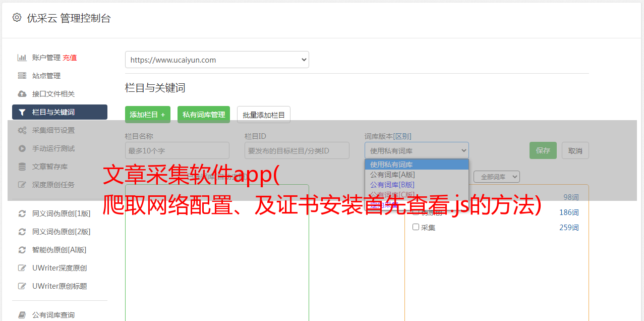
Task: Select the highlighted 使用私有词库 option in the list
Action: 417,165
